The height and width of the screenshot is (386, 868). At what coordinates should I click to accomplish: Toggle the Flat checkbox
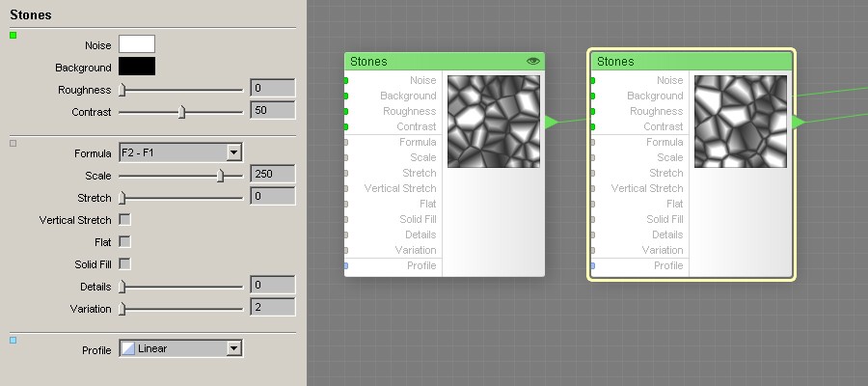coord(124,241)
